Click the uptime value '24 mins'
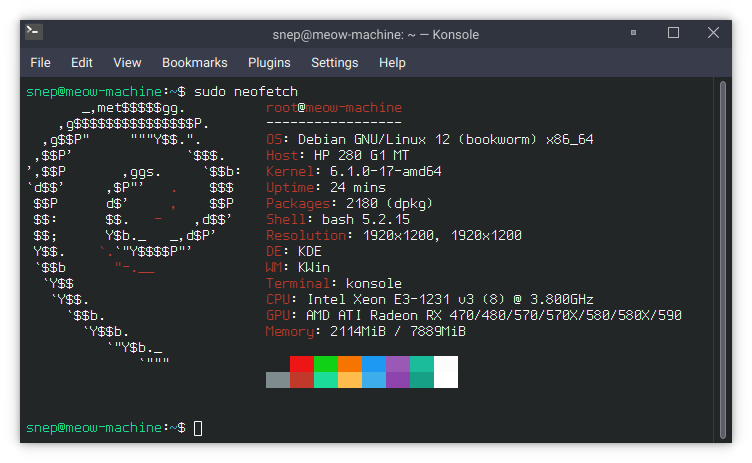 point(358,188)
